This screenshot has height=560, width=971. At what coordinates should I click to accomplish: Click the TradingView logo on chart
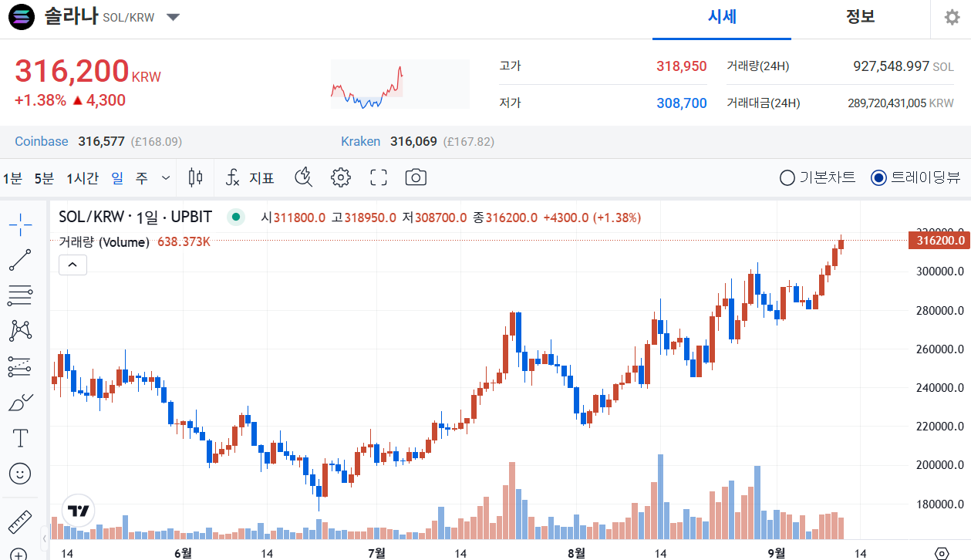coord(78,511)
